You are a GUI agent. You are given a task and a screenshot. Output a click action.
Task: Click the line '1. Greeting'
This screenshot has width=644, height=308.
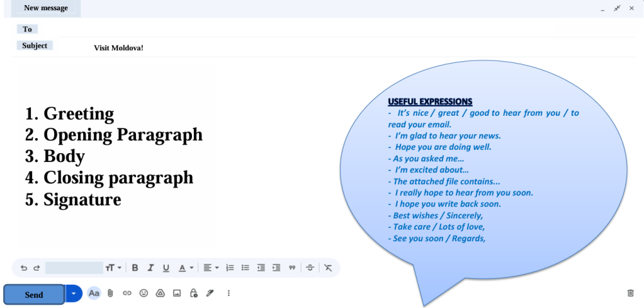point(70,114)
